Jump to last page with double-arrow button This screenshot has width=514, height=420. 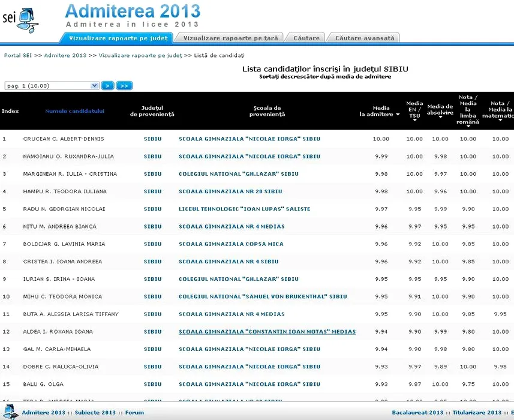pyautogui.click(x=124, y=86)
